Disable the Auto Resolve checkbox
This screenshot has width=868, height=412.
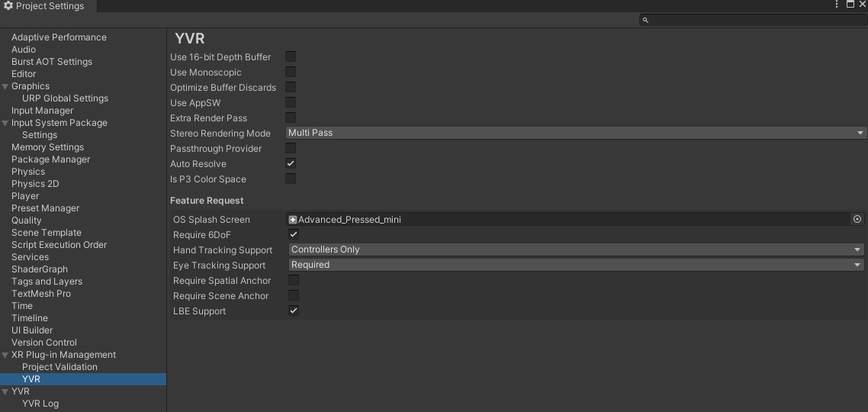click(x=291, y=163)
